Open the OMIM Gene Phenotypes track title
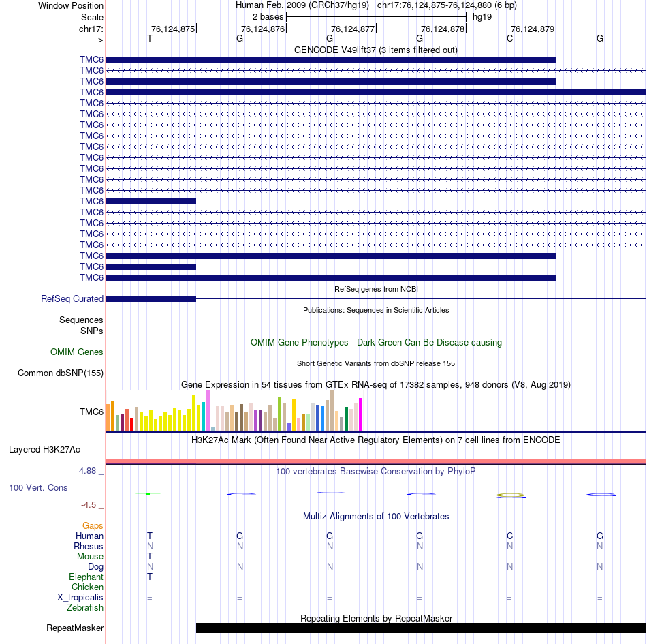 coord(376,342)
